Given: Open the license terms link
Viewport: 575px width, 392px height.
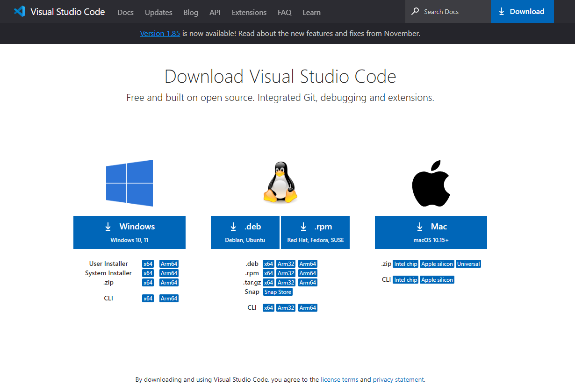Looking at the screenshot, I should [339, 380].
